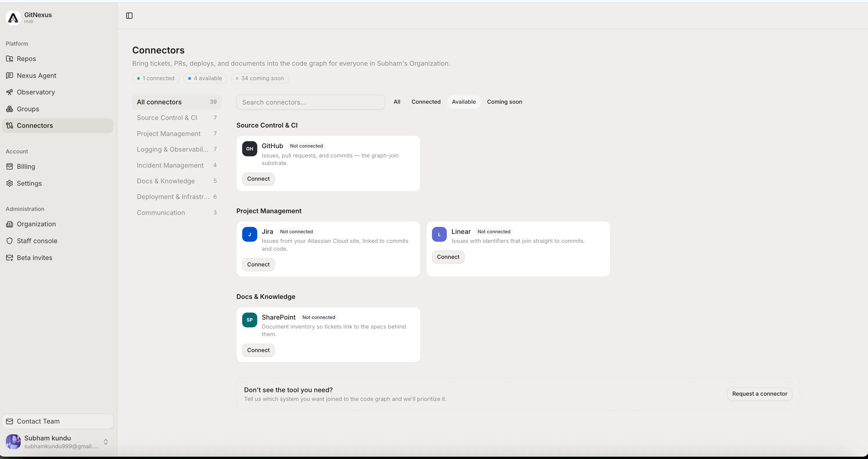
Task: Connect the Linear connector
Action: coord(448,257)
